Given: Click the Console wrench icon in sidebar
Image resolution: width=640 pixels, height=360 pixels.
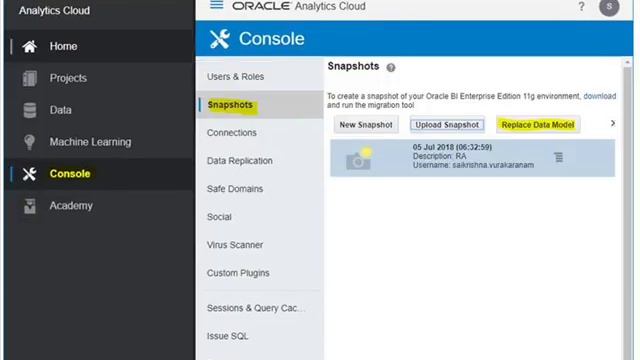Looking at the screenshot, I should [29, 174].
